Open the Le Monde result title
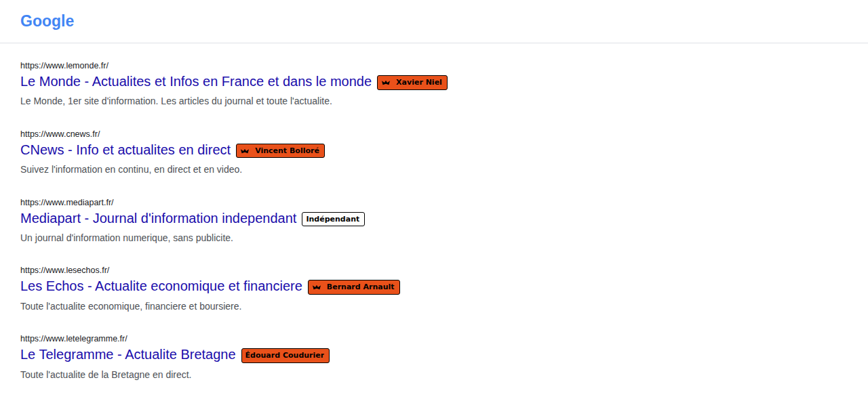This screenshot has height=397, width=868. (196, 82)
